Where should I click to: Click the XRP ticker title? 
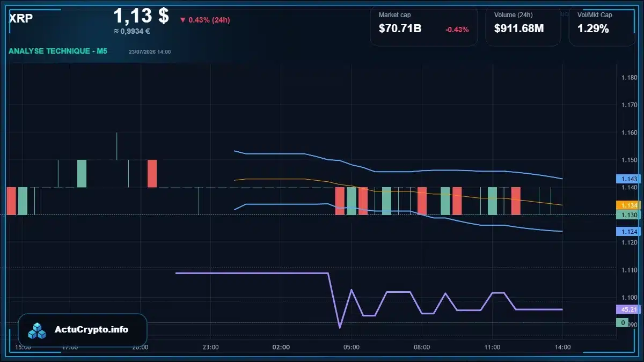click(x=21, y=18)
